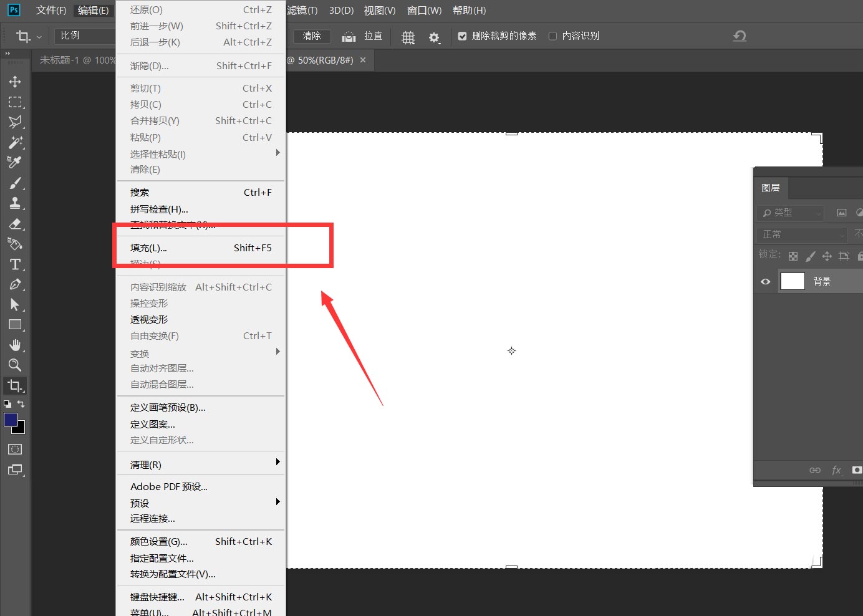Choose 颜色设置(G)... entry
The height and width of the screenshot is (616, 863).
click(201, 542)
